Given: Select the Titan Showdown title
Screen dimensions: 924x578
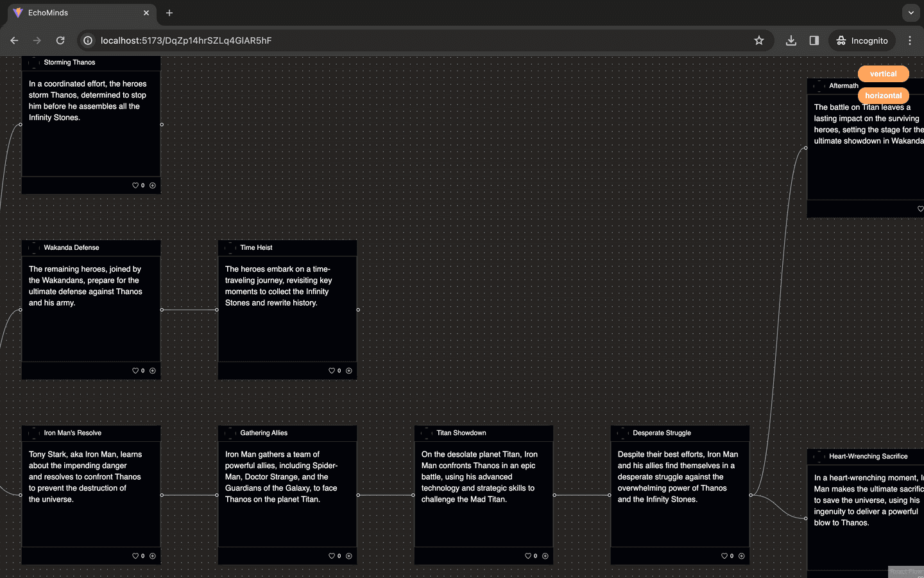Looking at the screenshot, I should (x=461, y=433).
